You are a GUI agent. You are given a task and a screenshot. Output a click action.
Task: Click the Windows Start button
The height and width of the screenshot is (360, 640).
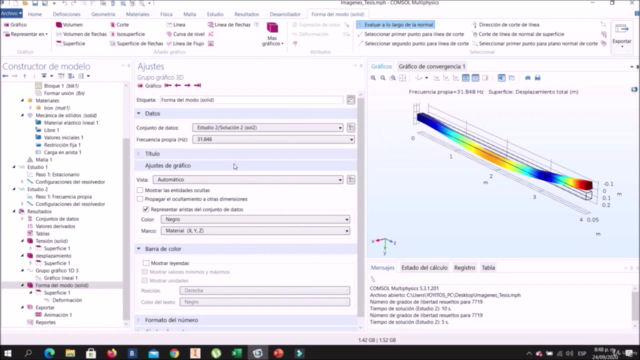8,353
